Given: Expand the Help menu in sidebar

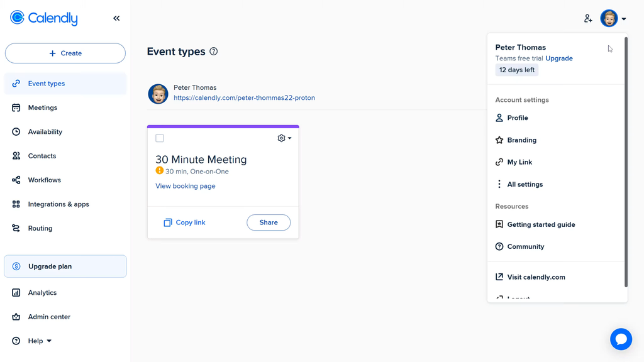Looking at the screenshot, I should coord(40,341).
